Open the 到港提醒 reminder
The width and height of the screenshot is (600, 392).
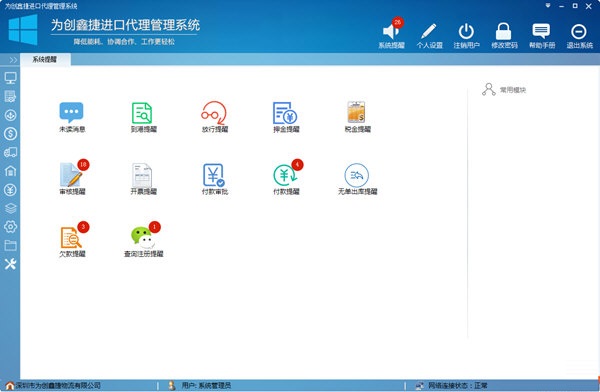[142, 113]
